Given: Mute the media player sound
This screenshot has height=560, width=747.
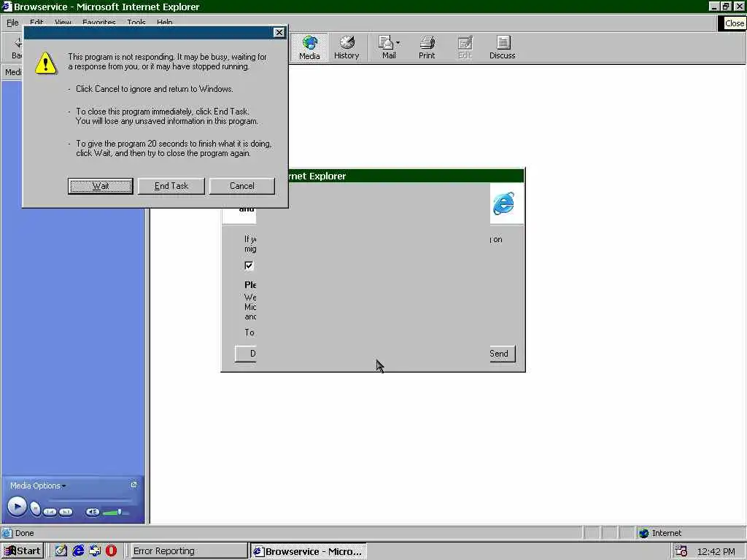Looking at the screenshot, I should pos(93,512).
